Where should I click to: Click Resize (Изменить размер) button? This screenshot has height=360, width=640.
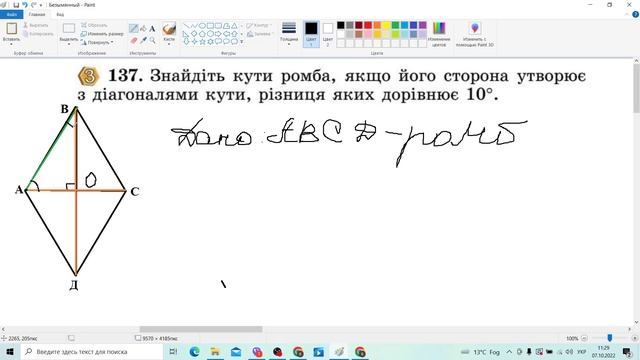click(102, 34)
